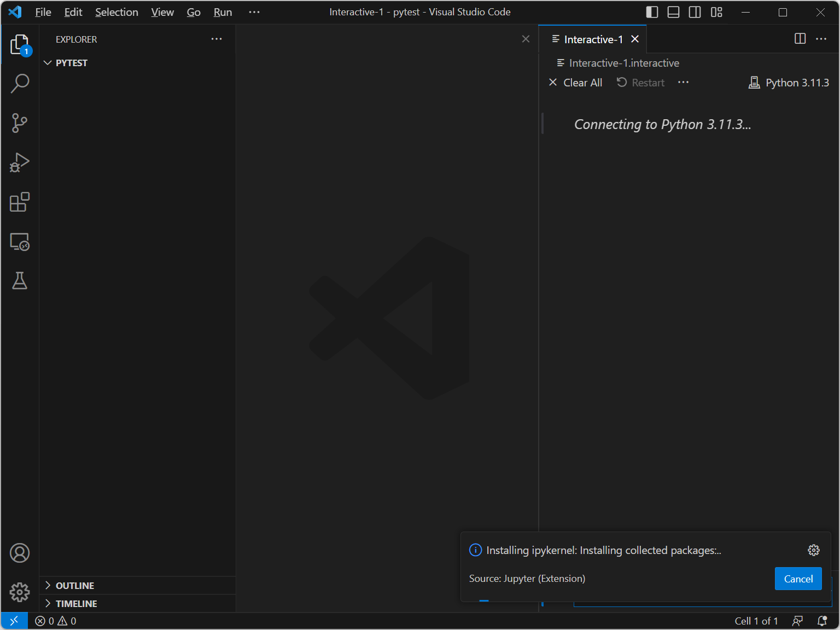Open the Search view in activity bar
840x630 pixels.
pyautogui.click(x=20, y=84)
